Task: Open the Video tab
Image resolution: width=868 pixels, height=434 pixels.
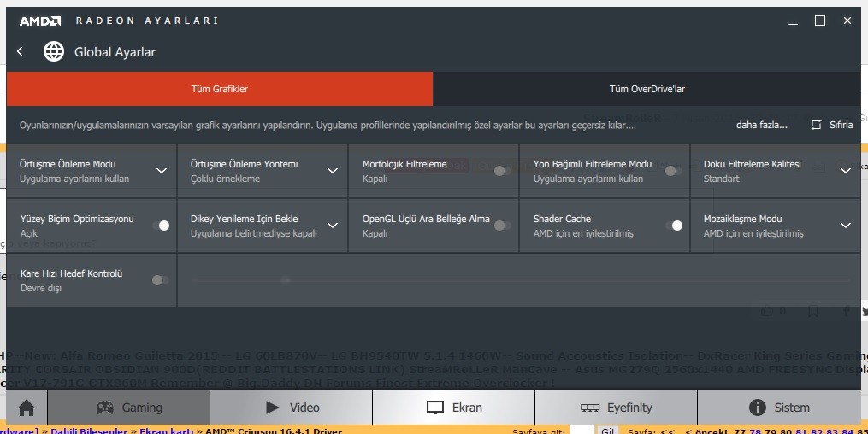Action: pos(291,408)
